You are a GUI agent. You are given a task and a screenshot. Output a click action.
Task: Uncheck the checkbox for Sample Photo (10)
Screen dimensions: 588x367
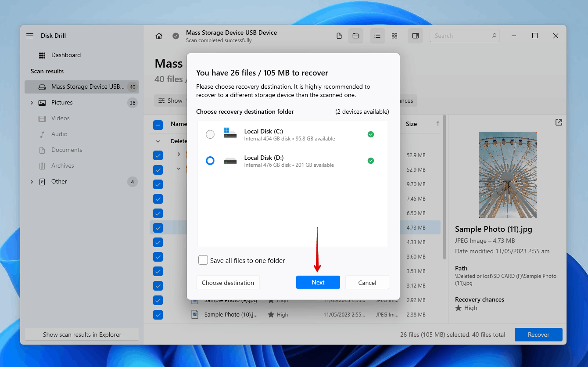point(158,315)
